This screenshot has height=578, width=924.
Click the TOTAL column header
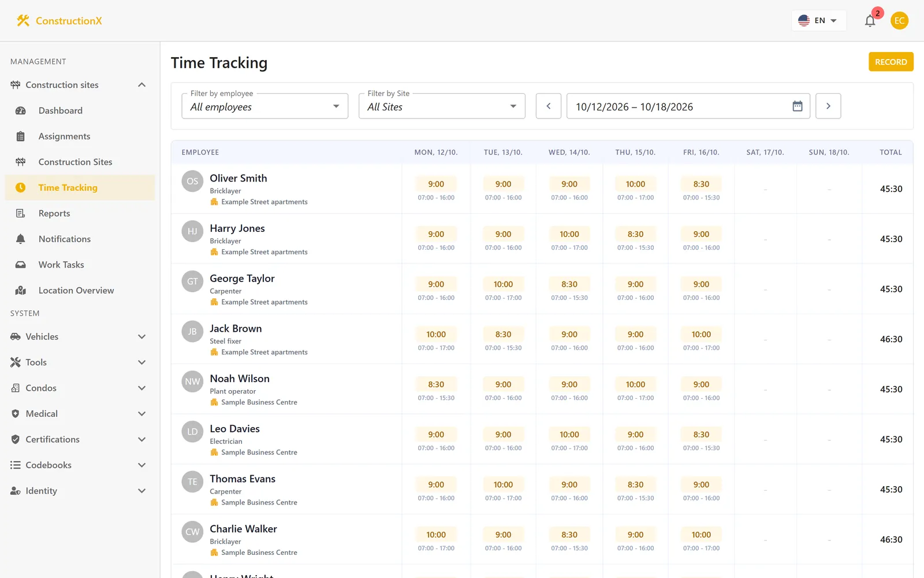(x=891, y=153)
